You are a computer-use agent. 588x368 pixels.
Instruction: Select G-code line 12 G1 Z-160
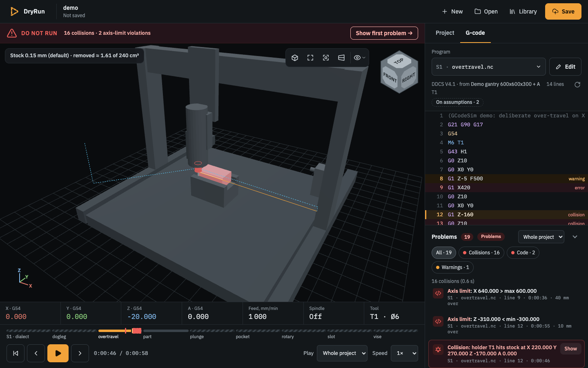pos(506,215)
